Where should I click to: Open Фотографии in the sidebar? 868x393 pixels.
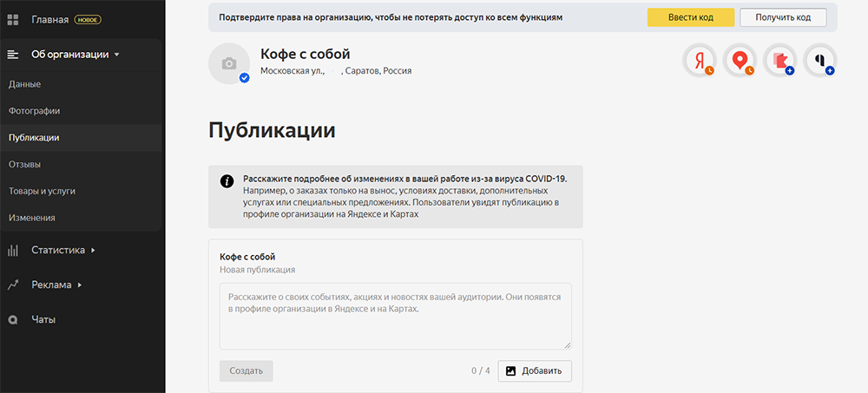pos(82,111)
